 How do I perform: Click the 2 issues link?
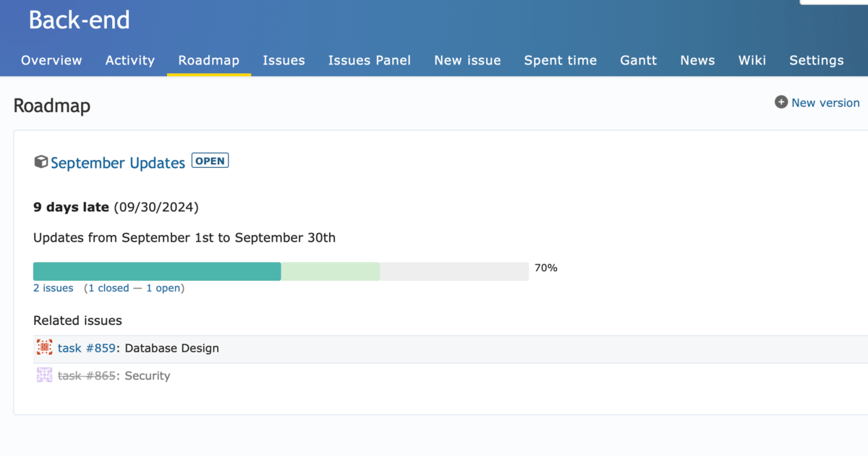(53, 288)
